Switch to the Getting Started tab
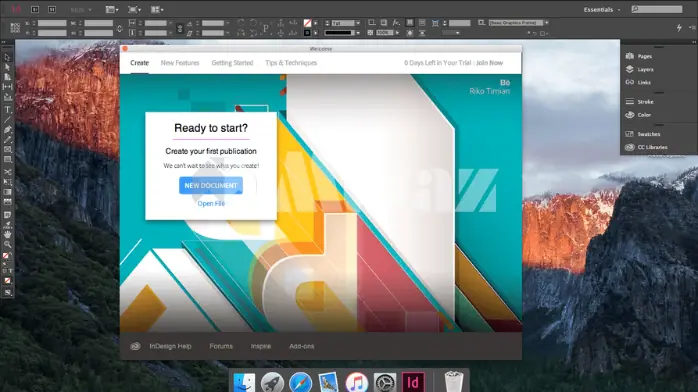The image size is (698, 392). (x=232, y=63)
